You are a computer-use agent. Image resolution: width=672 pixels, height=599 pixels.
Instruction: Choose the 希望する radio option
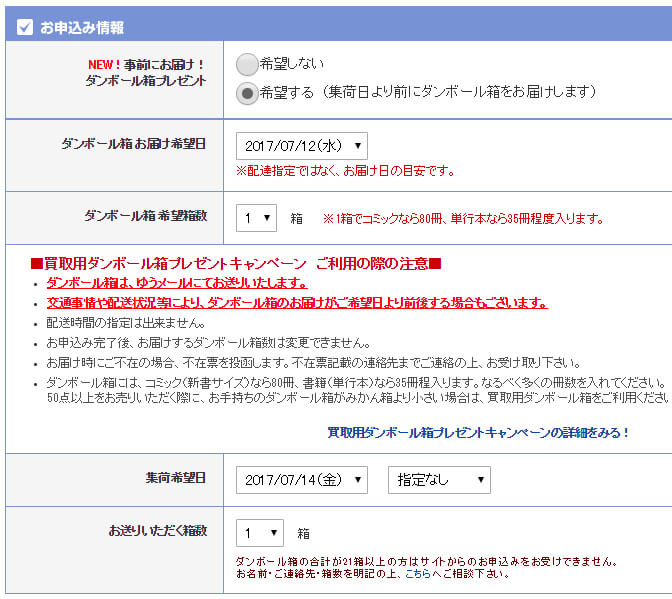click(x=247, y=93)
